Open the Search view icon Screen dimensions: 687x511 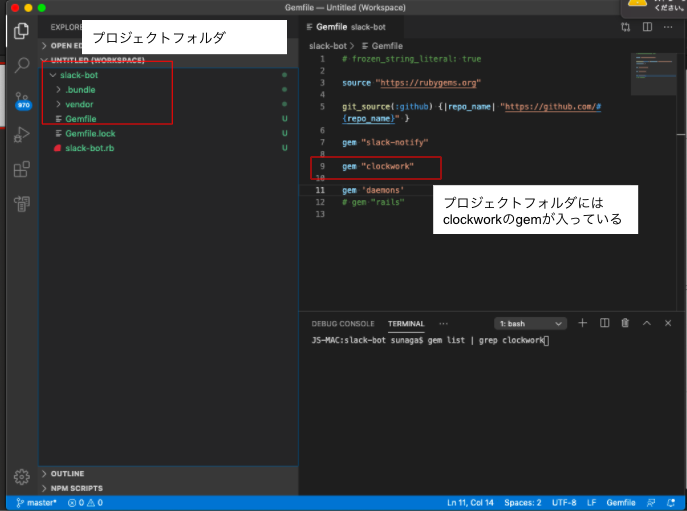[21, 65]
